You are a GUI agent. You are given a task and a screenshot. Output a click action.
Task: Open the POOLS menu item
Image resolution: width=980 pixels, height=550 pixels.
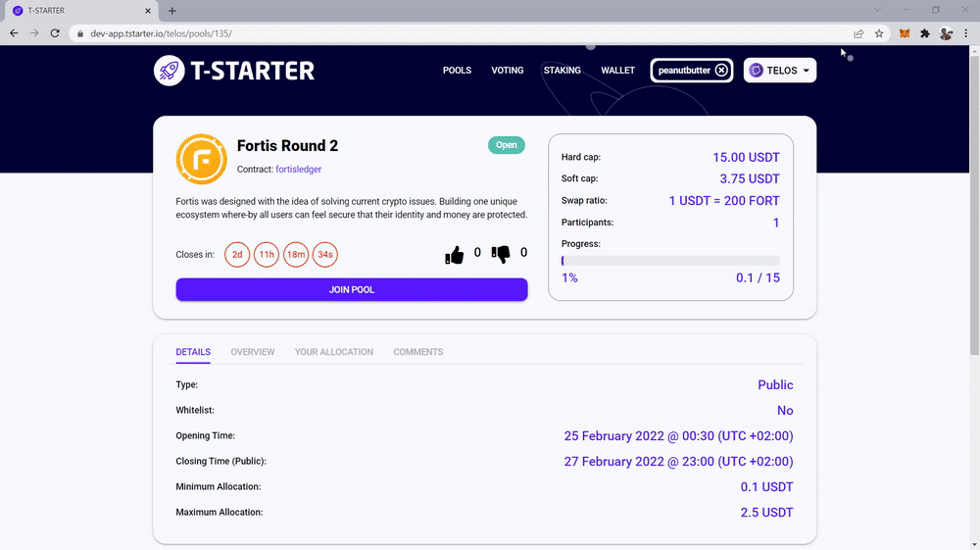pyautogui.click(x=457, y=70)
